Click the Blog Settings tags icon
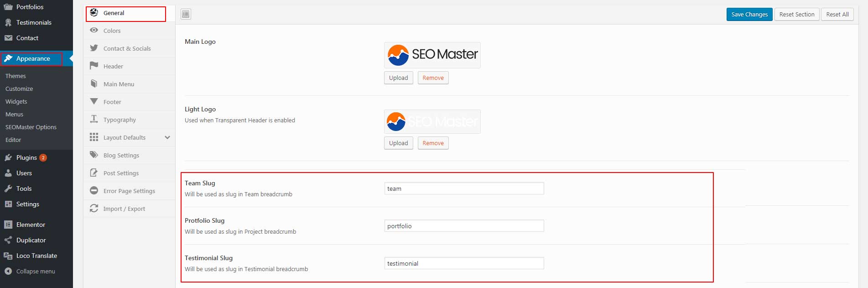 94,155
